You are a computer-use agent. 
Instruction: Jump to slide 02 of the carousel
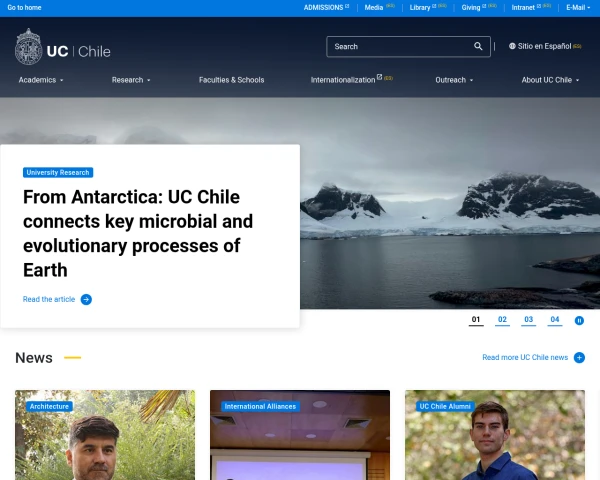point(502,320)
